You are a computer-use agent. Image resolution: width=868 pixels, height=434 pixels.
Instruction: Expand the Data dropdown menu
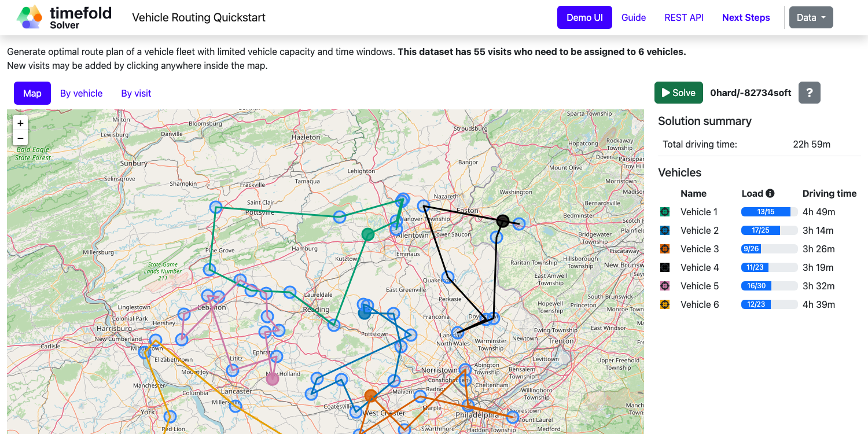point(811,17)
